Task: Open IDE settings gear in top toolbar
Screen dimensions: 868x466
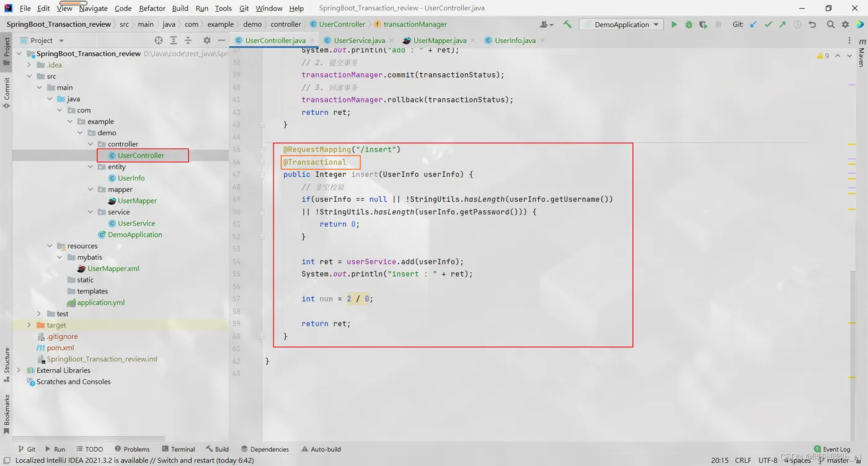Action: 845,25
